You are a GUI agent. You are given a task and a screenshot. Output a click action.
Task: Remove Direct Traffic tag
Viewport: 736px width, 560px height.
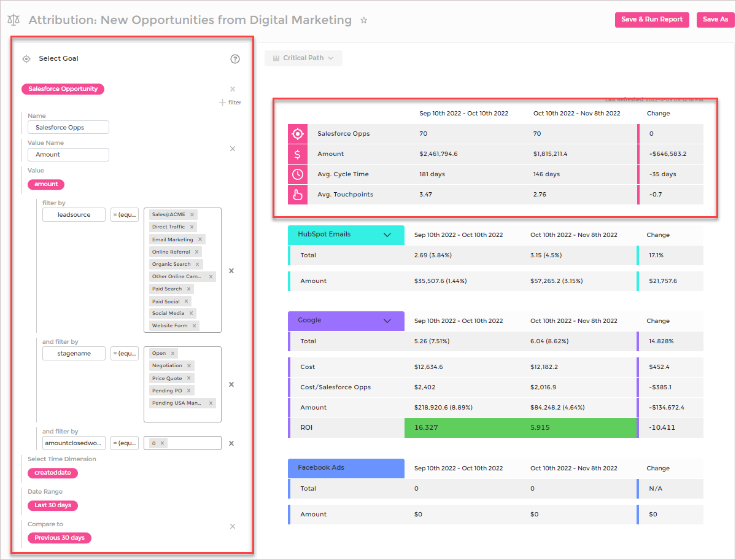pyautogui.click(x=192, y=227)
